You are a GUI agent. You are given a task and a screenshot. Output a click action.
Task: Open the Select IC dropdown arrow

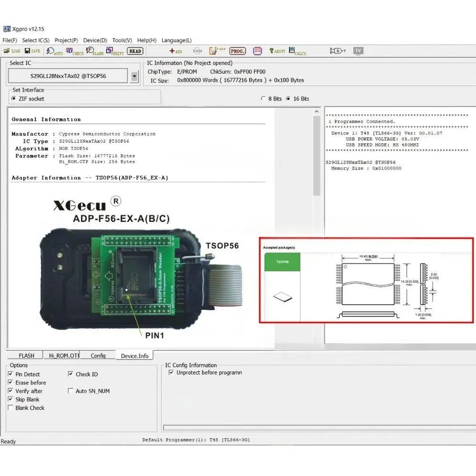(134, 76)
